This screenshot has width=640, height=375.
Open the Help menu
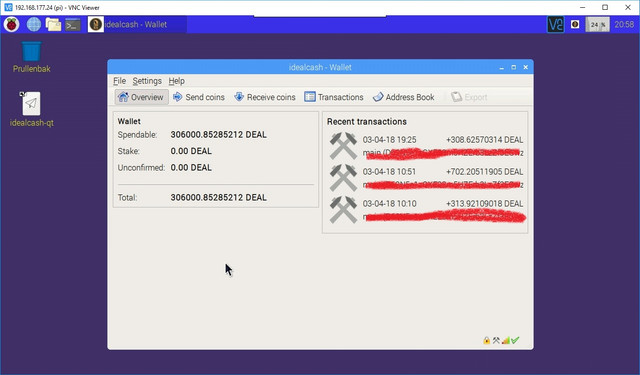(x=176, y=81)
